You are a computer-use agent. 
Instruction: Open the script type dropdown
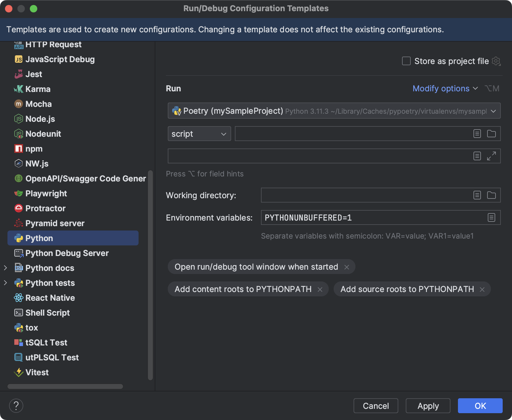point(199,134)
